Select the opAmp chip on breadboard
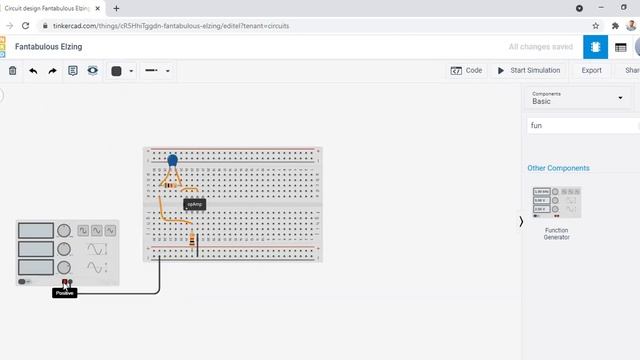Screen dimensions: 640x360 point(195,204)
